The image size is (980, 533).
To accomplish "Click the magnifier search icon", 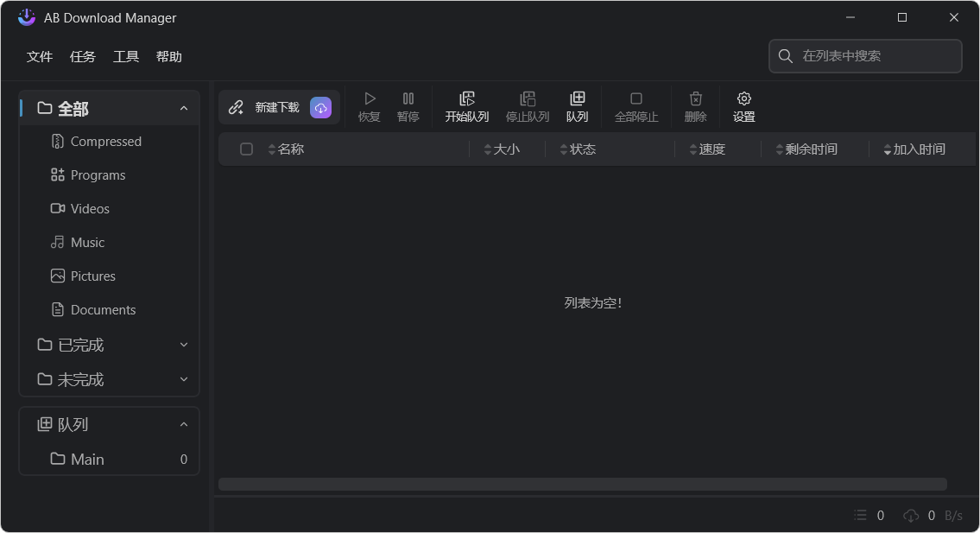I will 786,56.
